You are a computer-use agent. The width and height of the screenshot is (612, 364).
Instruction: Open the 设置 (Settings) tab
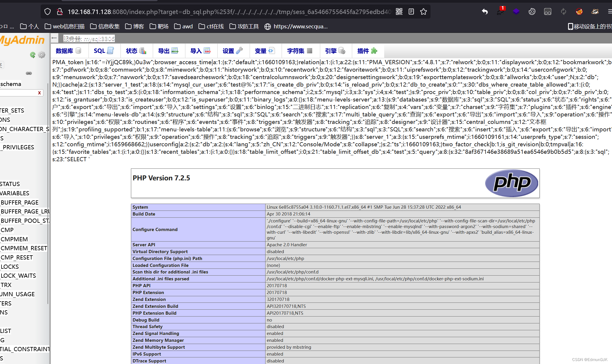pyautogui.click(x=233, y=51)
